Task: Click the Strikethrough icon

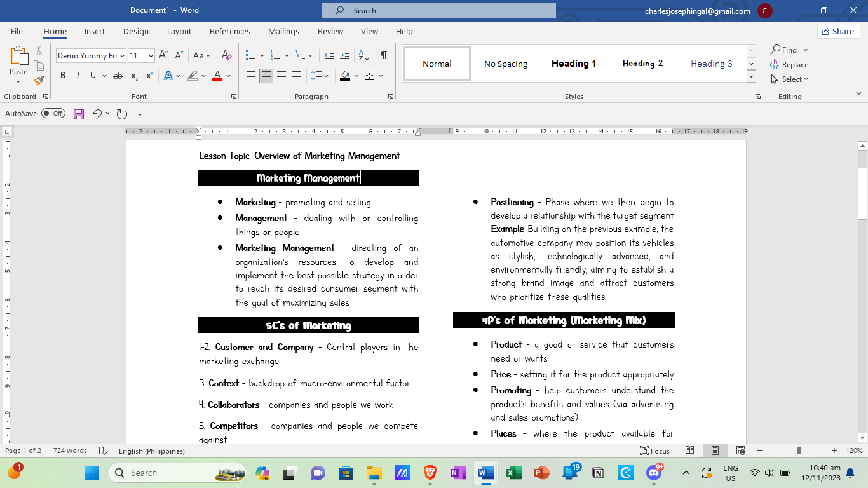Action: point(118,76)
